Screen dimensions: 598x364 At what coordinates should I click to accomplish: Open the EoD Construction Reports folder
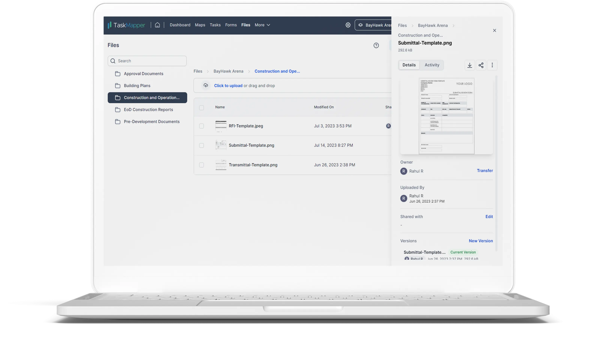pyautogui.click(x=148, y=110)
